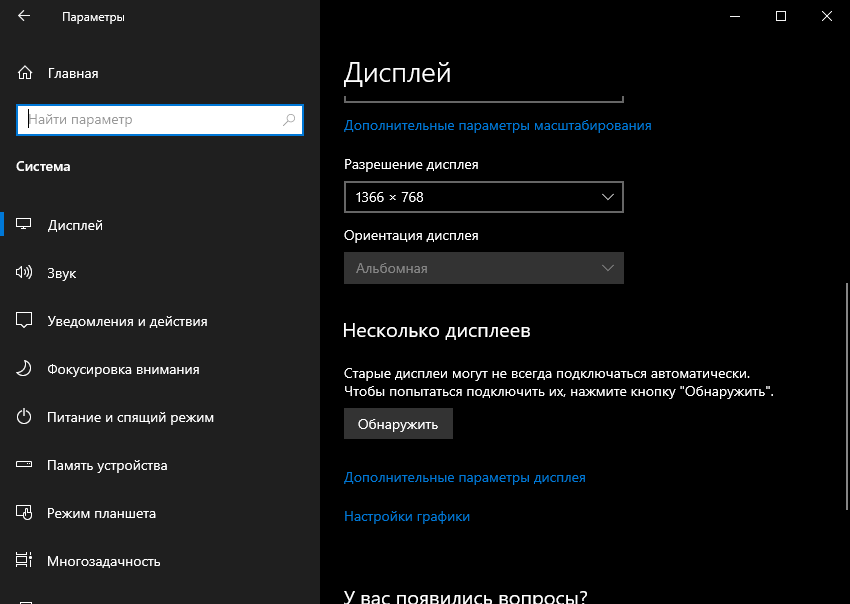Open the 1366 × 768 resolution dropdown
Viewport: 850px width, 604px height.
[484, 197]
